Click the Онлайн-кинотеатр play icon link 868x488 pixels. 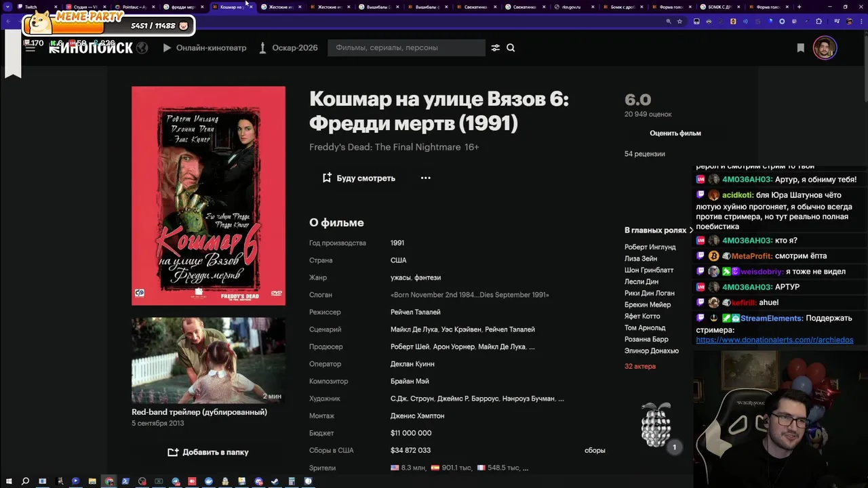(205, 47)
